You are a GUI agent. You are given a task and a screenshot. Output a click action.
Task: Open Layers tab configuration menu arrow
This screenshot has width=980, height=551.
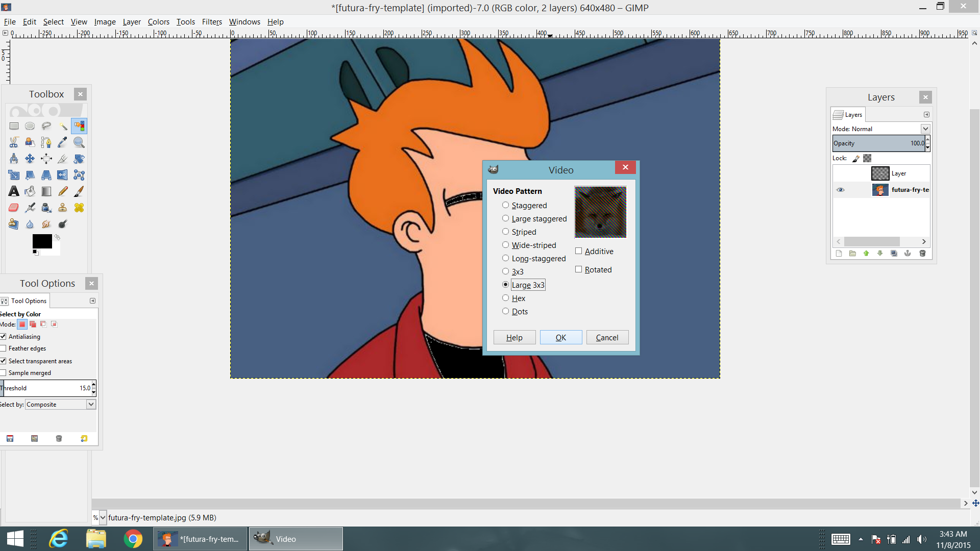(x=926, y=115)
